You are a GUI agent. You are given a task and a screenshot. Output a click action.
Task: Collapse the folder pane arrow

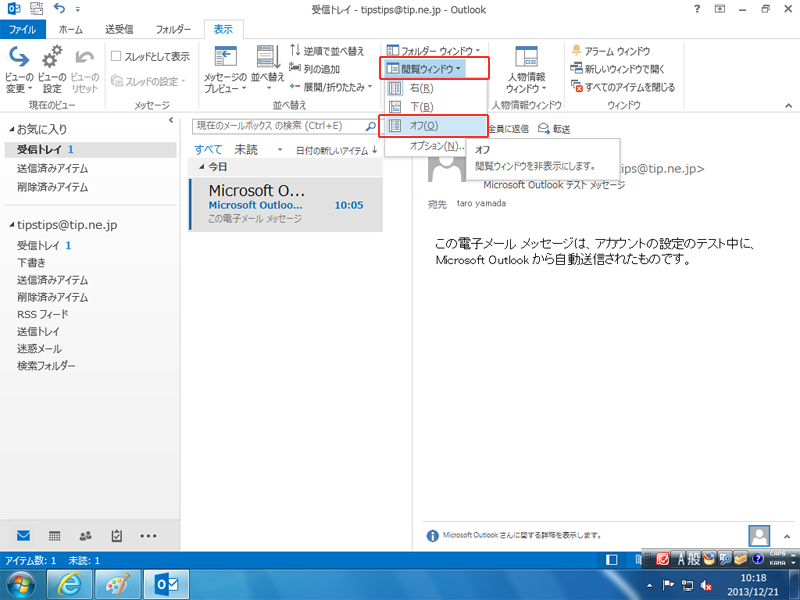[x=171, y=120]
